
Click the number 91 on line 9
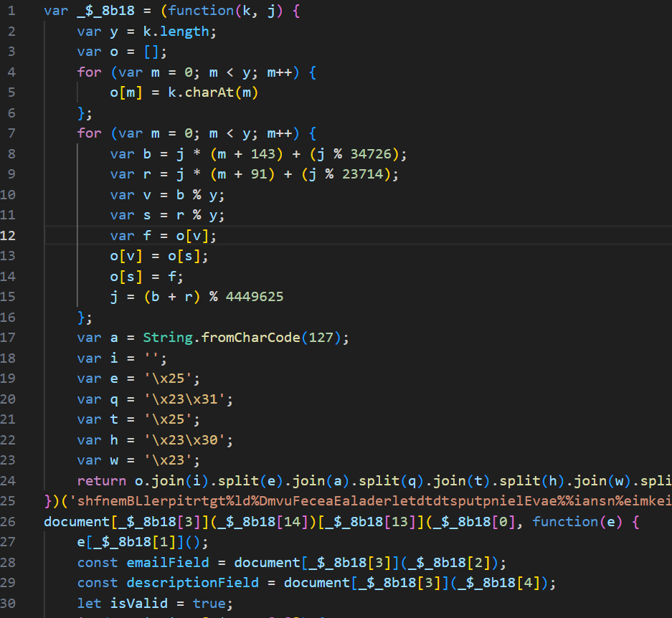click(259, 174)
